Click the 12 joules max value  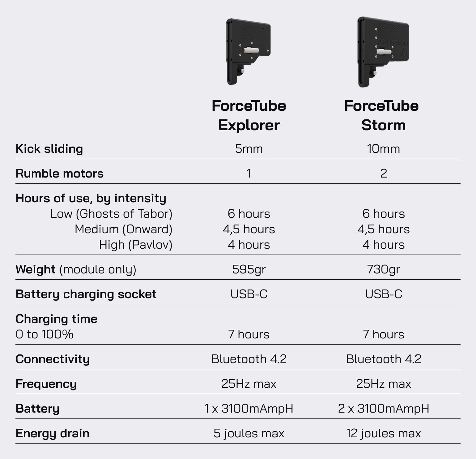[x=384, y=433]
